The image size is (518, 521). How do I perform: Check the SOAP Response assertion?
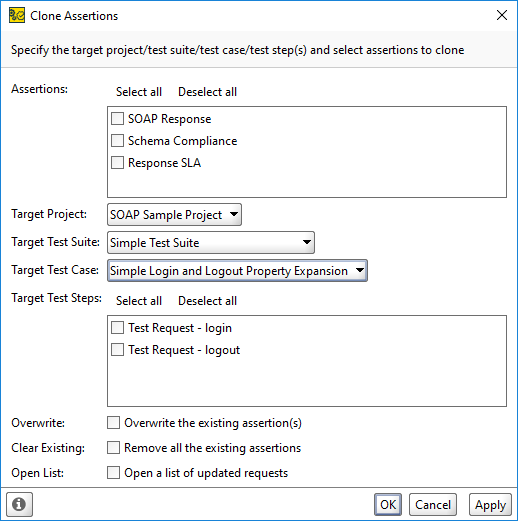pyautogui.click(x=117, y=118)
